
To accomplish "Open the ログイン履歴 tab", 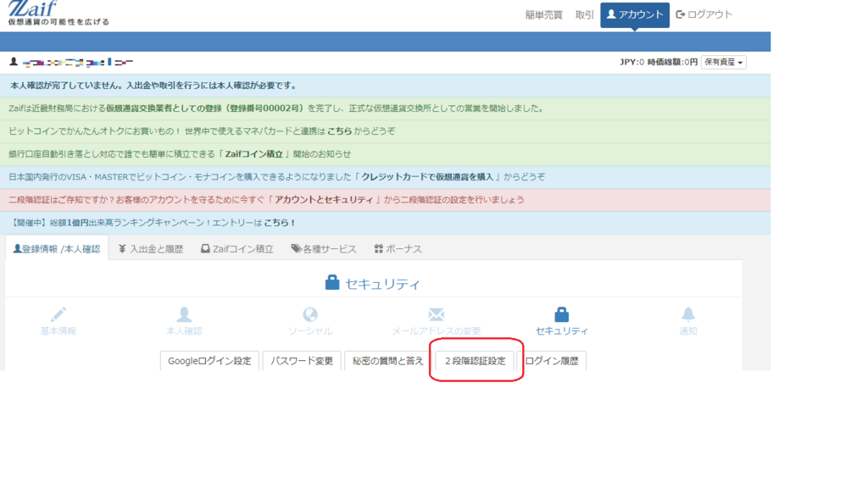I will coord(551,361).
